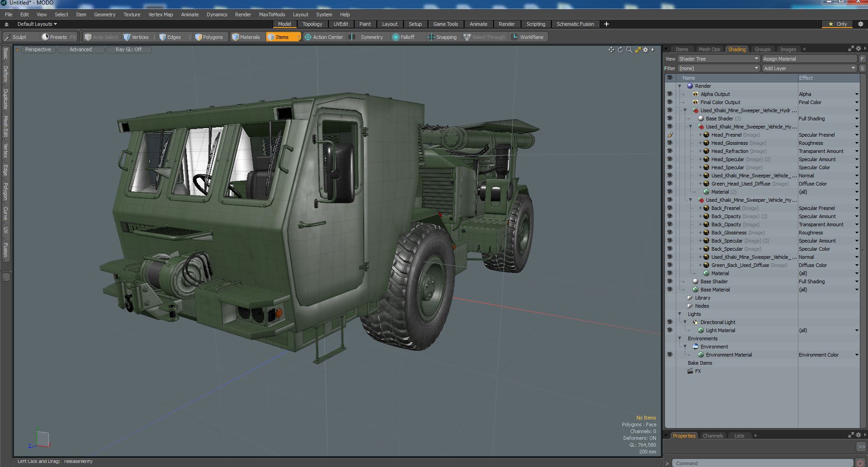868x467 pixels.
Task: Click the layout settings gear icon
Action: pos(860,24)
